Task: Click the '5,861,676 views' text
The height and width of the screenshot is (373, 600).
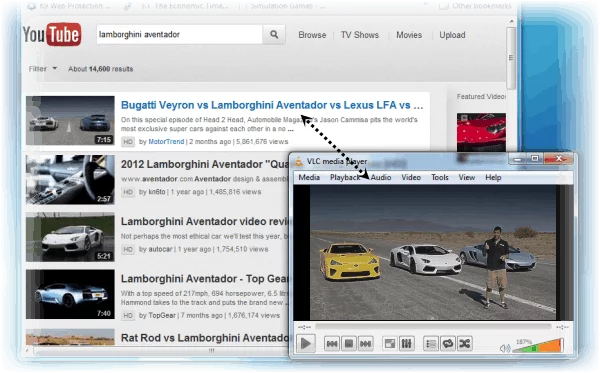Action: point(262,142)
